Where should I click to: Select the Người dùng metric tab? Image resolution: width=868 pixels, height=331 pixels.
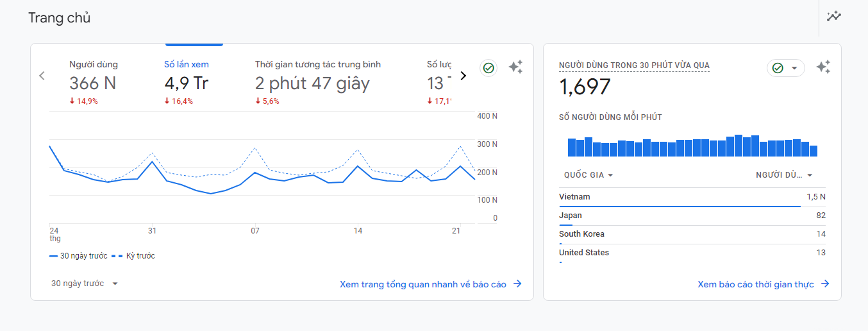pos(94,82)
